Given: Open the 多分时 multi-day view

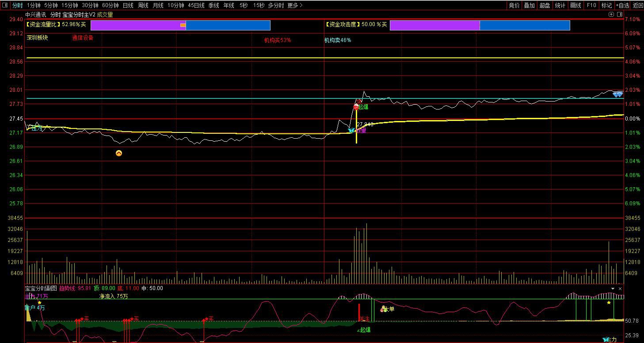Looking at the screenshot, I should click(276, 5).
